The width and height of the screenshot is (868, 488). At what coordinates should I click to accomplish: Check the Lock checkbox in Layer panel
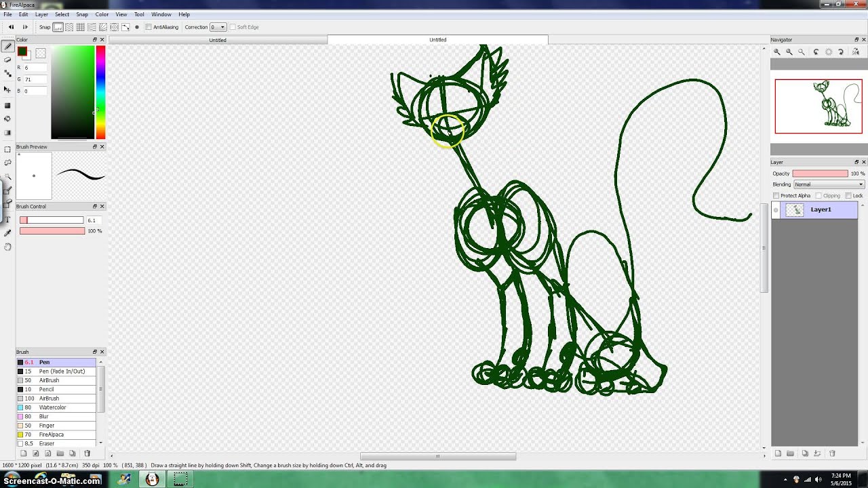point(848,196)
